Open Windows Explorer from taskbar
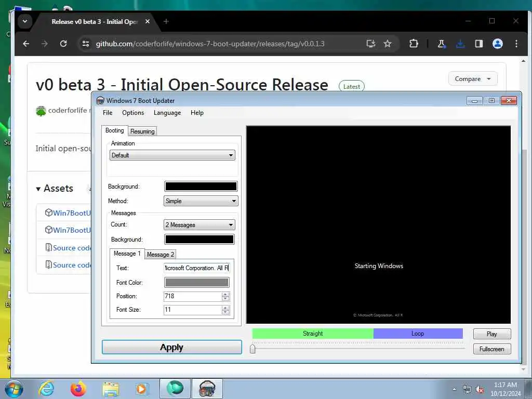 [111, 389]
